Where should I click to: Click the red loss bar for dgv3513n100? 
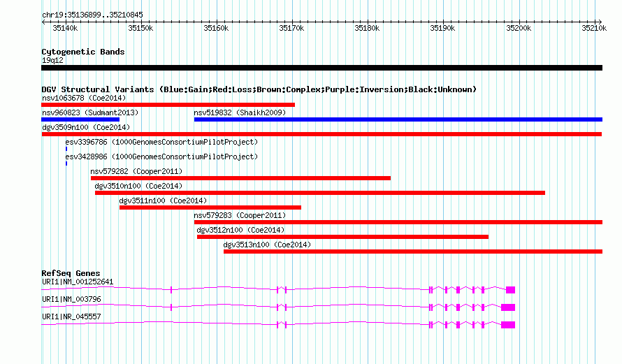click(x=413, y=252)
